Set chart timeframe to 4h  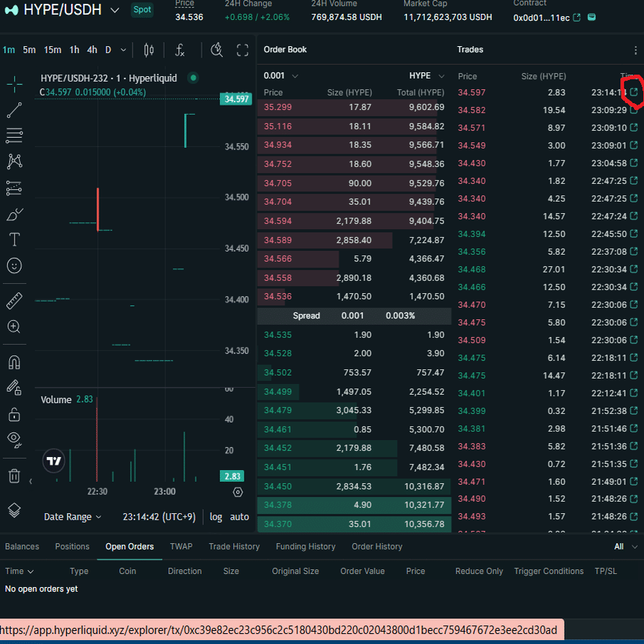coord(92,50)
